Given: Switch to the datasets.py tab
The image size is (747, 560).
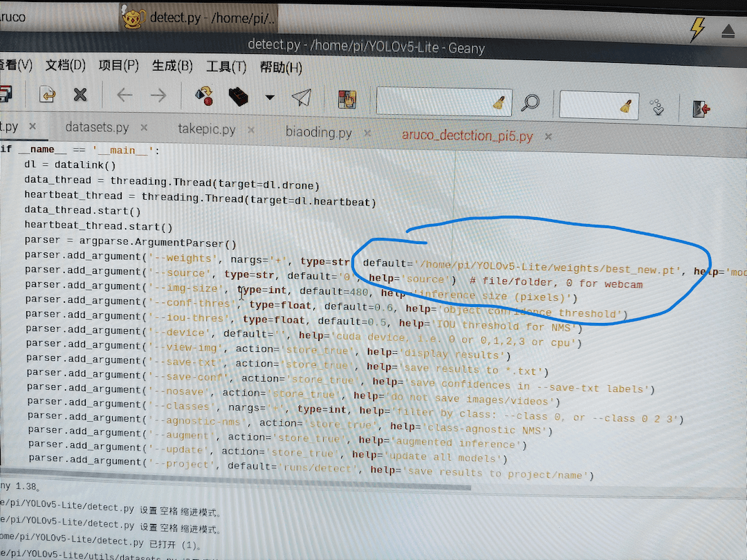Looking at the screenshot, I should pos(97,128).
